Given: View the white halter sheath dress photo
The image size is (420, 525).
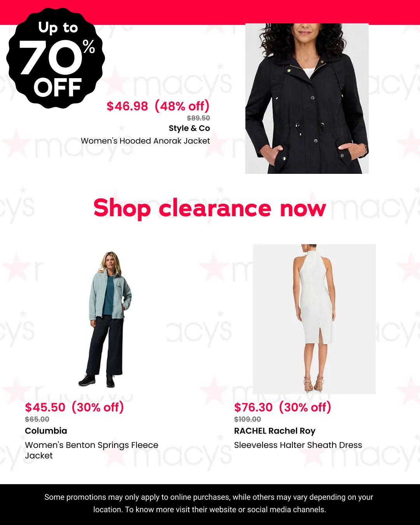Looking at the screenshot, I should coord(314,319).
